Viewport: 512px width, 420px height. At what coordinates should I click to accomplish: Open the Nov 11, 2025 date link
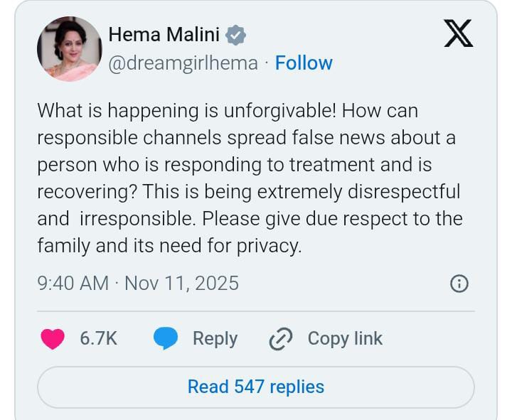coord(181,284)
